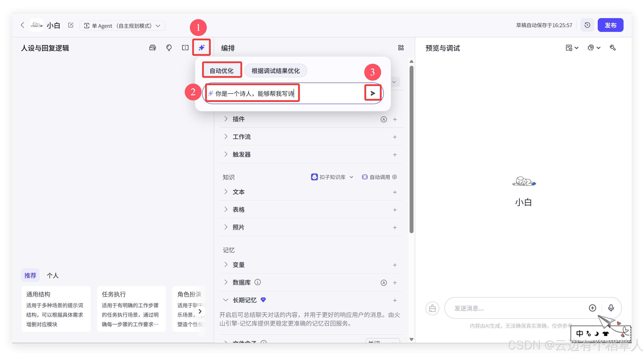Expand the 工作流 section
Image resolution: width=644 pixels, height=356 pixels.
pyautogui.click(x=241, y=137)
